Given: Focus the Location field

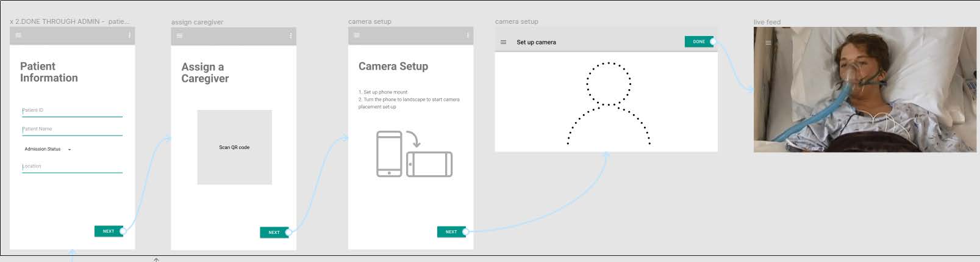Looking at the screenshot, I should [72, 167].
